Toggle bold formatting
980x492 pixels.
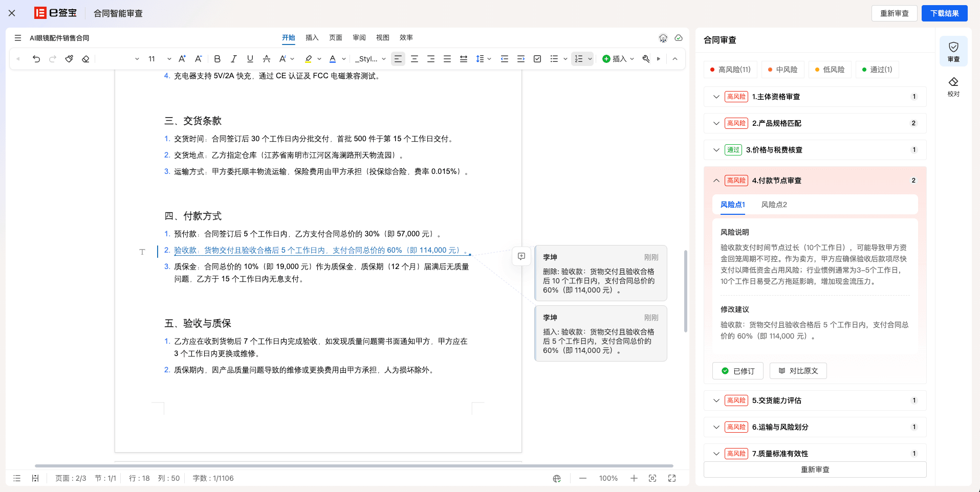217,59
